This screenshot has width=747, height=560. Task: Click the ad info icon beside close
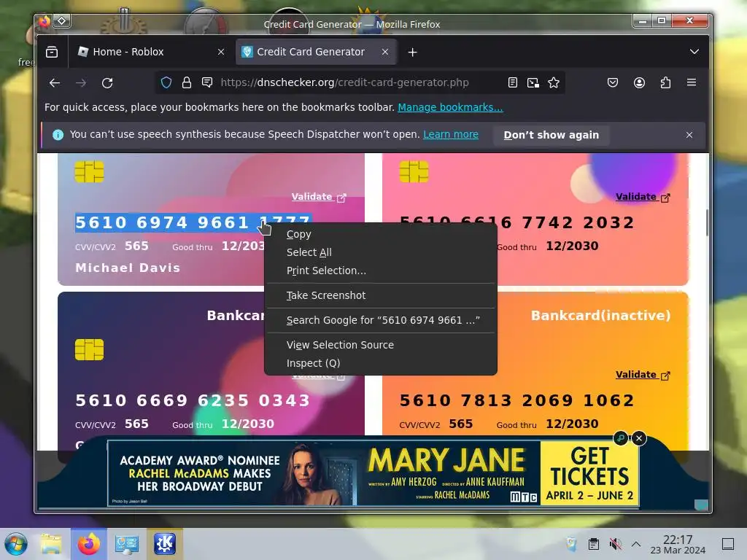point(621,438)
